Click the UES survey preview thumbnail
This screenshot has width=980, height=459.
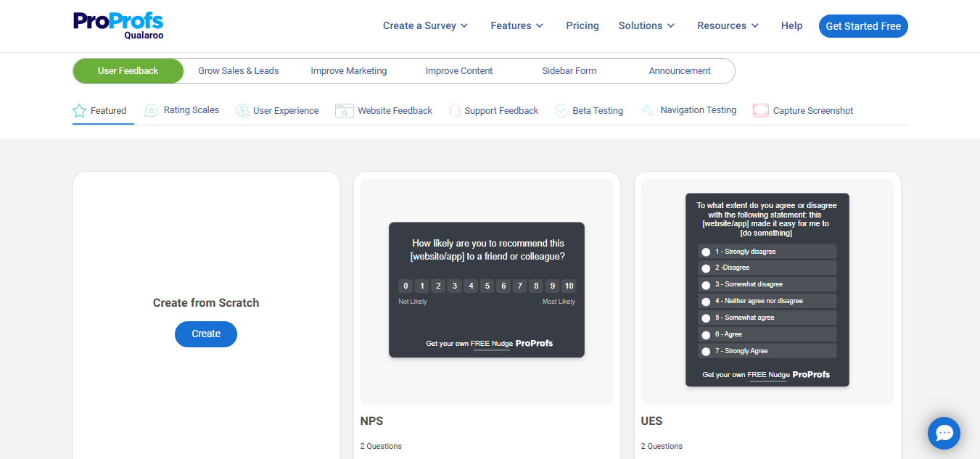pos(767,290)
